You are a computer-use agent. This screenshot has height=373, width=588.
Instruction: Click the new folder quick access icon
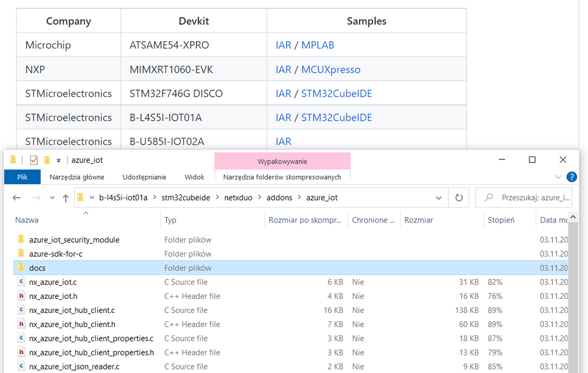(47, 160)
